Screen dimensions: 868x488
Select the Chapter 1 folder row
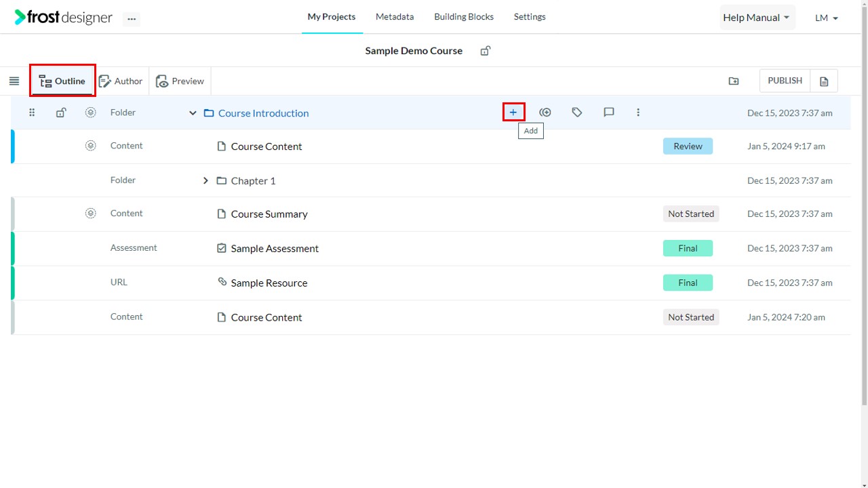click(431, 180)
